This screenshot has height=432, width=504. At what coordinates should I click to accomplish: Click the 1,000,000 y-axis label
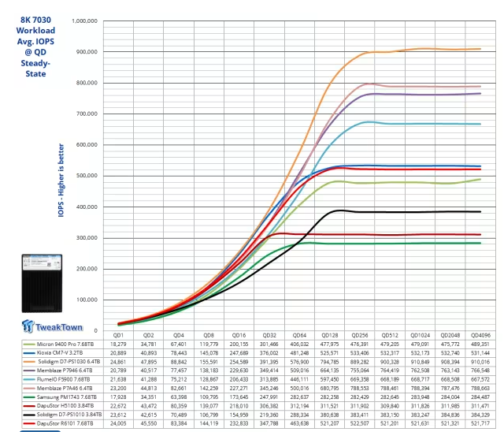pos(84,21)
